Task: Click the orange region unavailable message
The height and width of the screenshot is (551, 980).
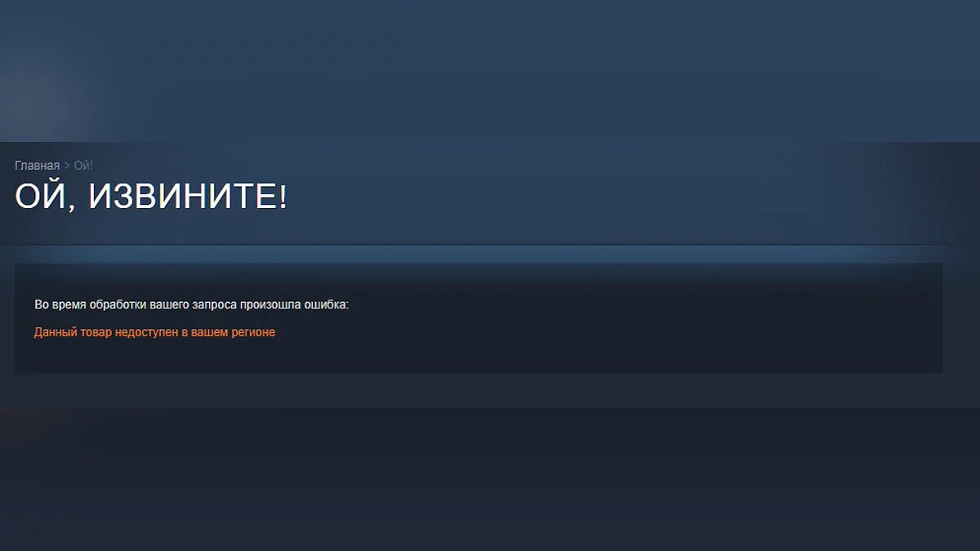Action: pos(154,332)
